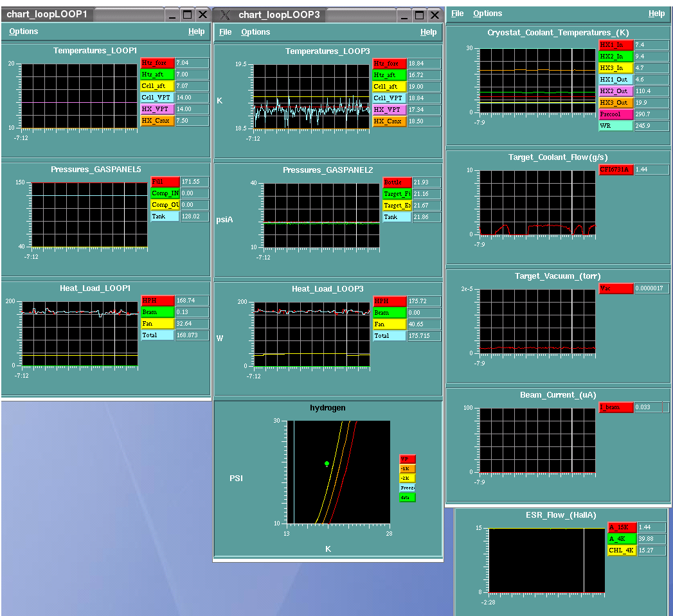Select Bottle legend in Pressures_GASPANEL2
The width and height of the screenshot is (673, 616).
point(397,182)
